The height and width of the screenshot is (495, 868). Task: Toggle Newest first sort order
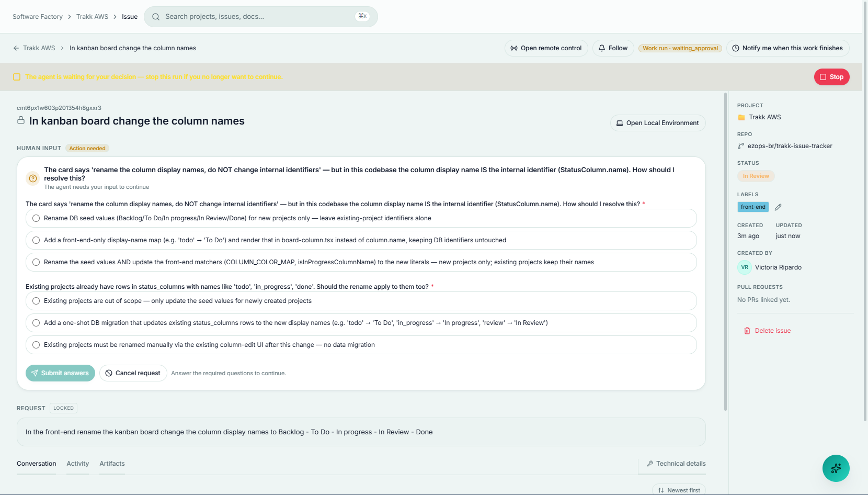(x=679, y=490)
